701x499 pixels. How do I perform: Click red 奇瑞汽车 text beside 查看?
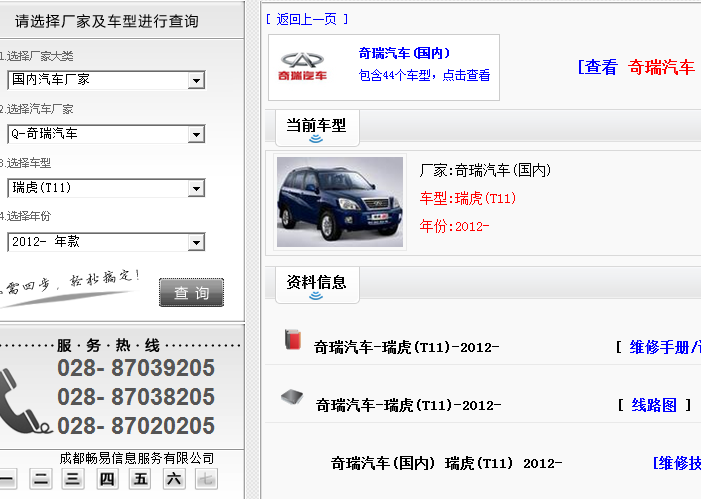click(661, 67)
